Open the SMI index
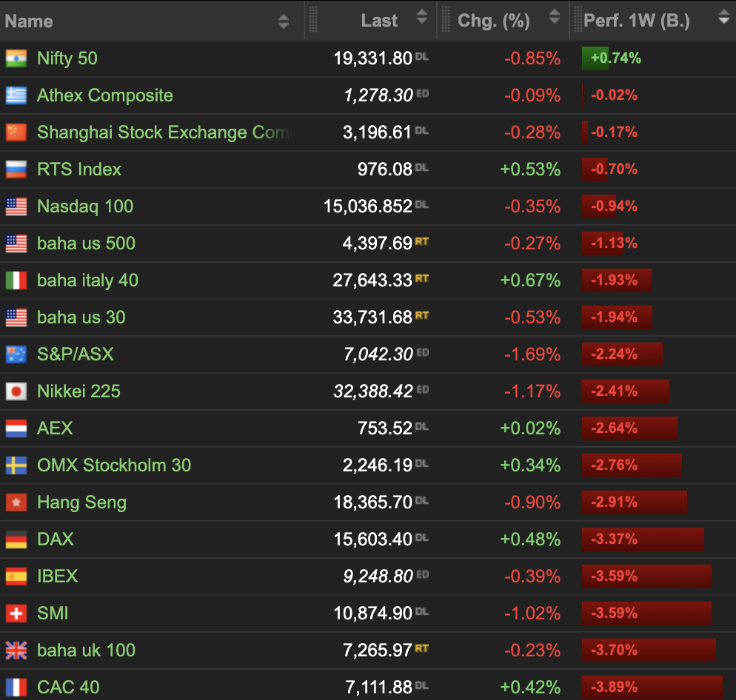The height and width of the screenshot is (700, 736). coord(53,613)
